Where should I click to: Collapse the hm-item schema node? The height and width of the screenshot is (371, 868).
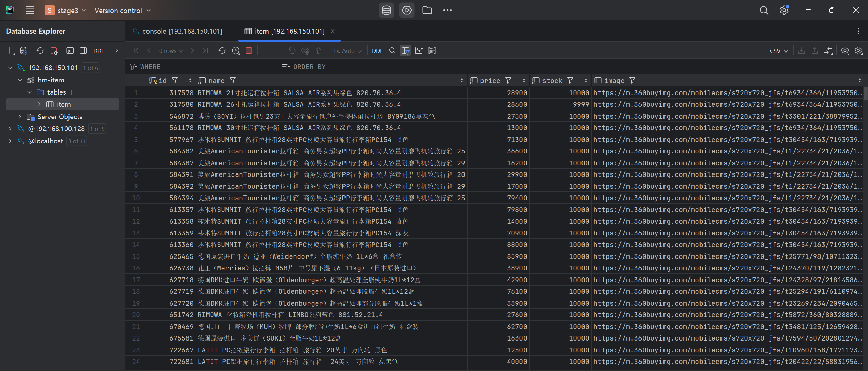point(20,80)
